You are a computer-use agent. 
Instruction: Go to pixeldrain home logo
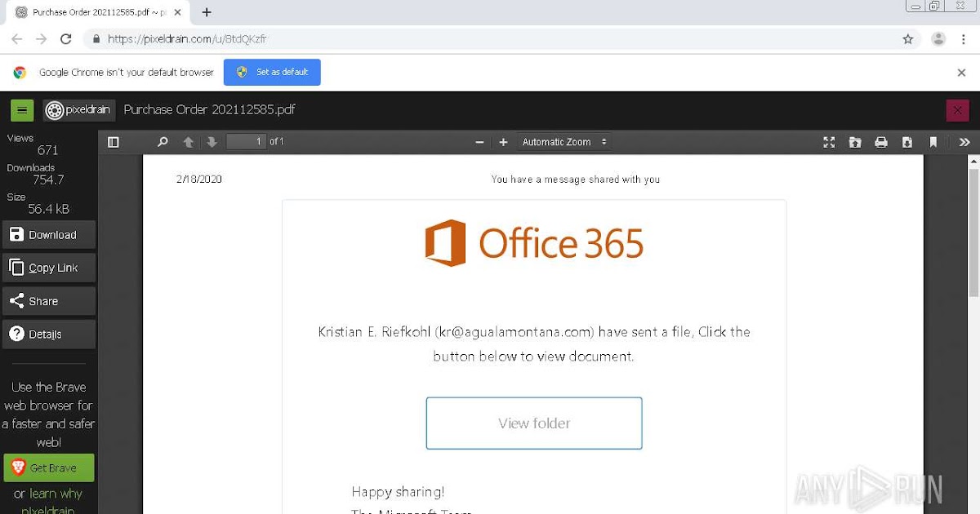(x=78, y=110)
